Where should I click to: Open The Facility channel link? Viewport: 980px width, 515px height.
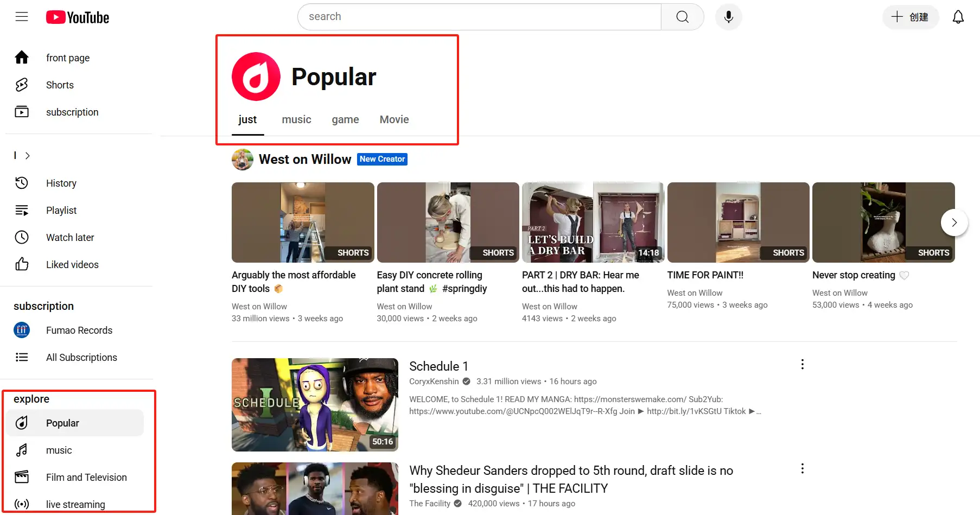pyautogui.click(x=430, y=504)
